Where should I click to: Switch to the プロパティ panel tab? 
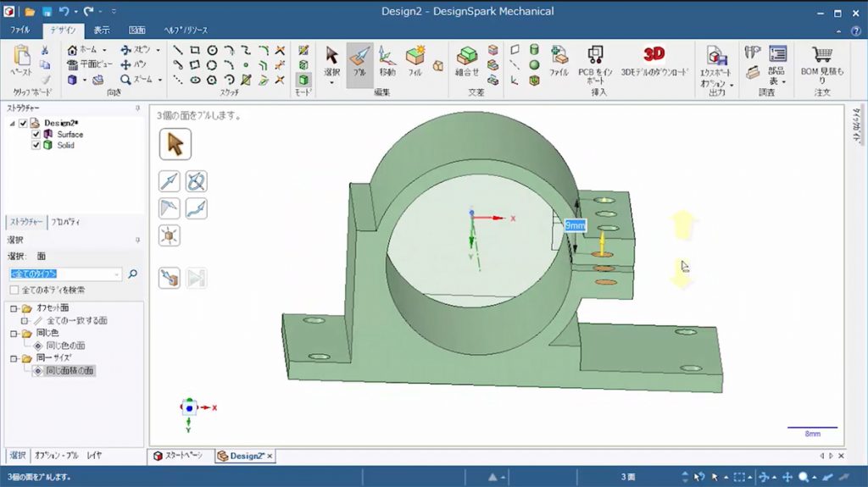(64, 222)
